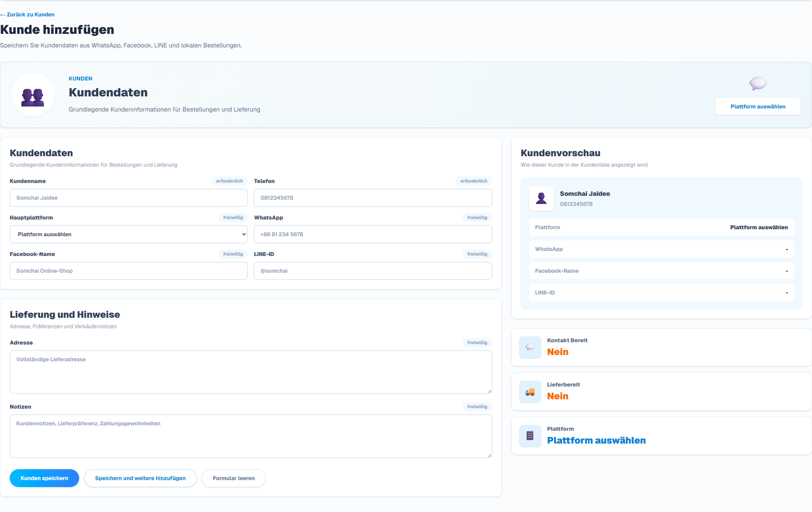Click Somchai Jaidee name in preview card
This screenshot has height=512, width=812.
585,193
